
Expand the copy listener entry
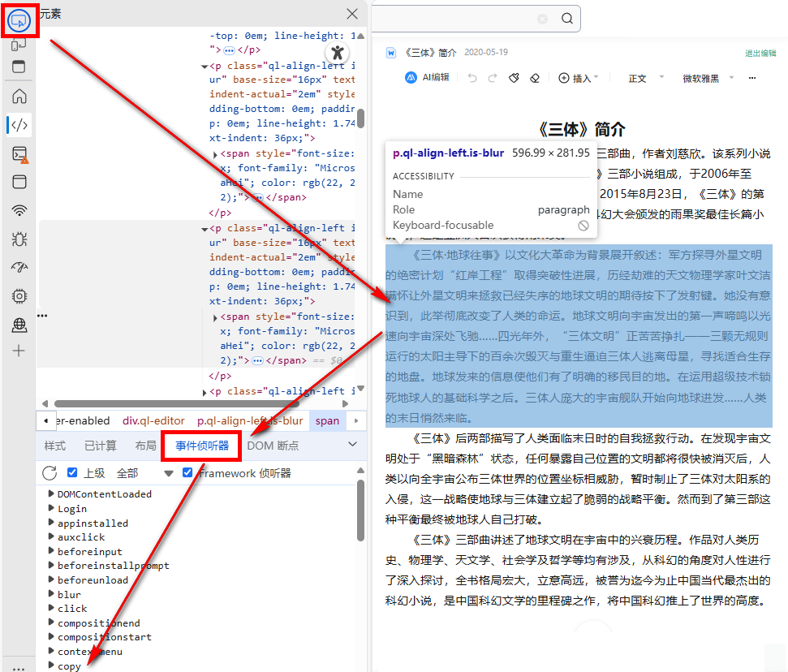51,665
